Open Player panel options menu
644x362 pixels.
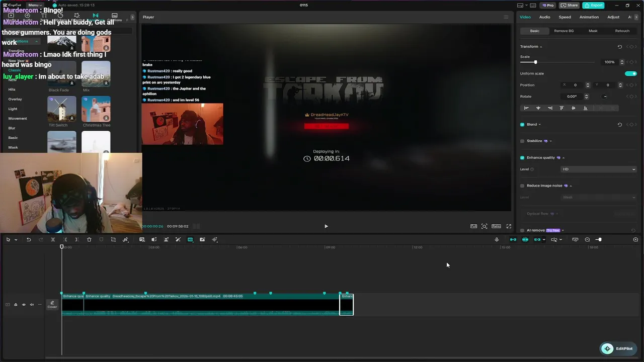click(506, 17)
